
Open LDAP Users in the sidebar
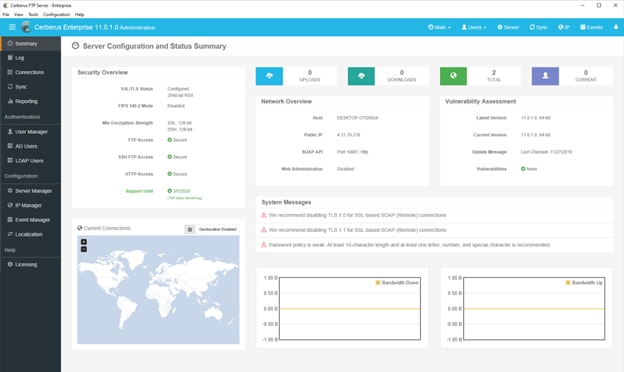pyautogui.click(x=31, y=161)
